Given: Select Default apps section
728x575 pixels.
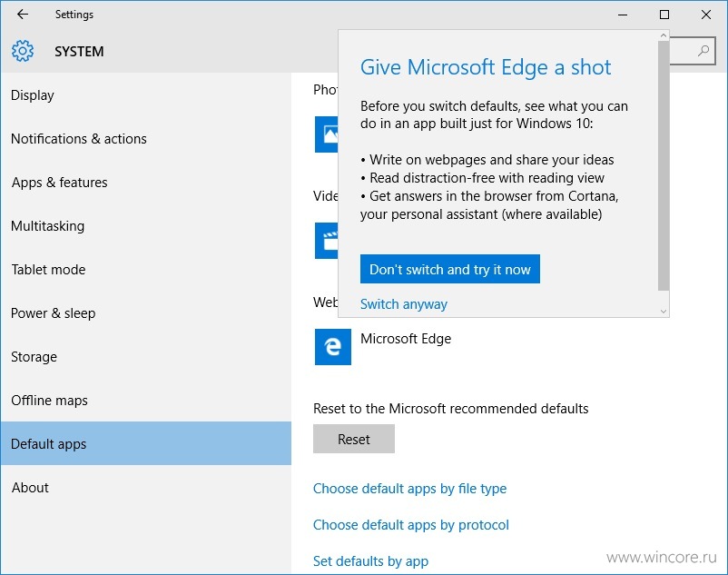Looking at the screenshot, I should tap(146, 443).
